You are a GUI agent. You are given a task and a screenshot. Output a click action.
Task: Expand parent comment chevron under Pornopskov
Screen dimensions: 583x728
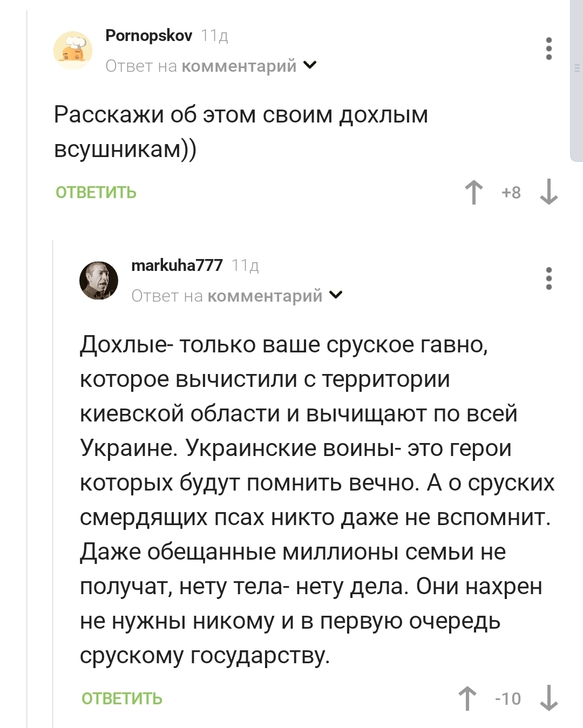coord(310,65)
